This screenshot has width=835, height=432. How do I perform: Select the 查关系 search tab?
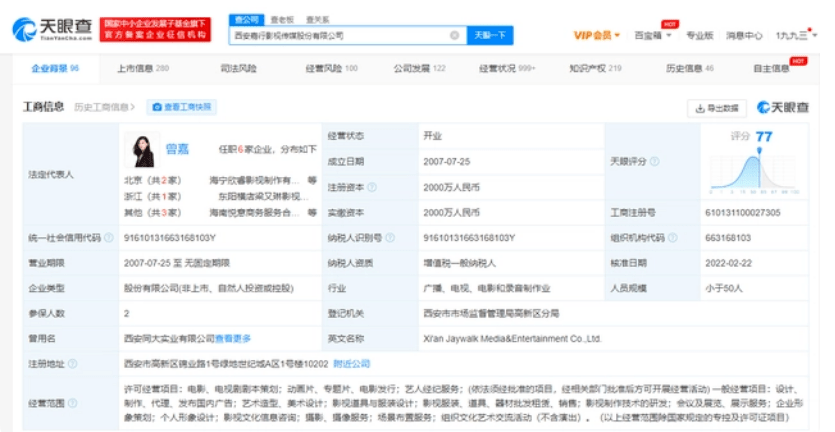pos(317,20)
